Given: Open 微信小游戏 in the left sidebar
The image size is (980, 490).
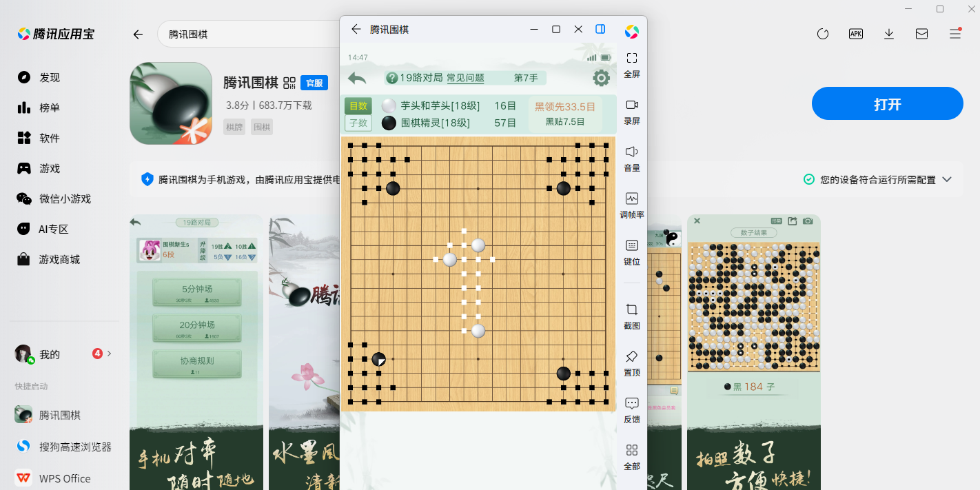Looking at the screenshot, I should 54,198.
